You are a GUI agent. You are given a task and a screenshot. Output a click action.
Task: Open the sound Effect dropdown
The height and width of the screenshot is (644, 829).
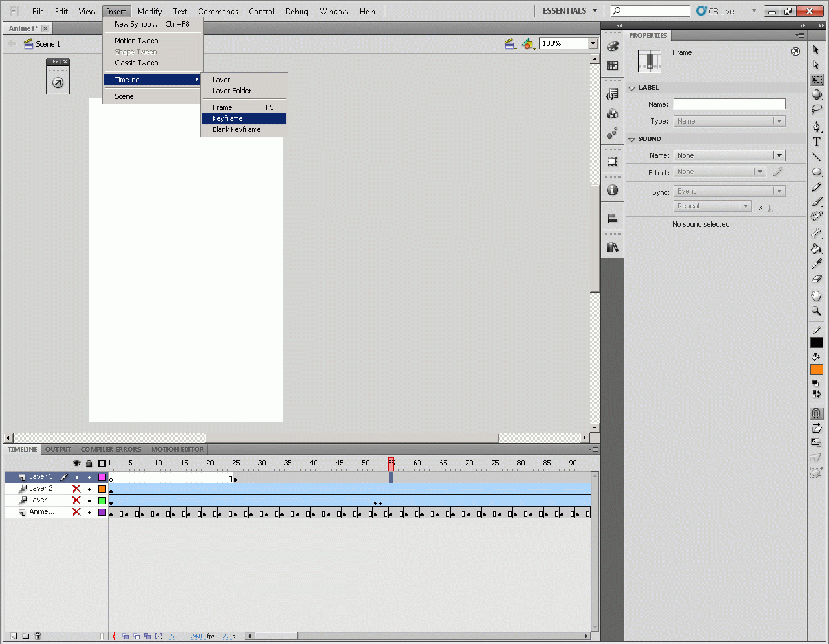[x=720, y=172]
